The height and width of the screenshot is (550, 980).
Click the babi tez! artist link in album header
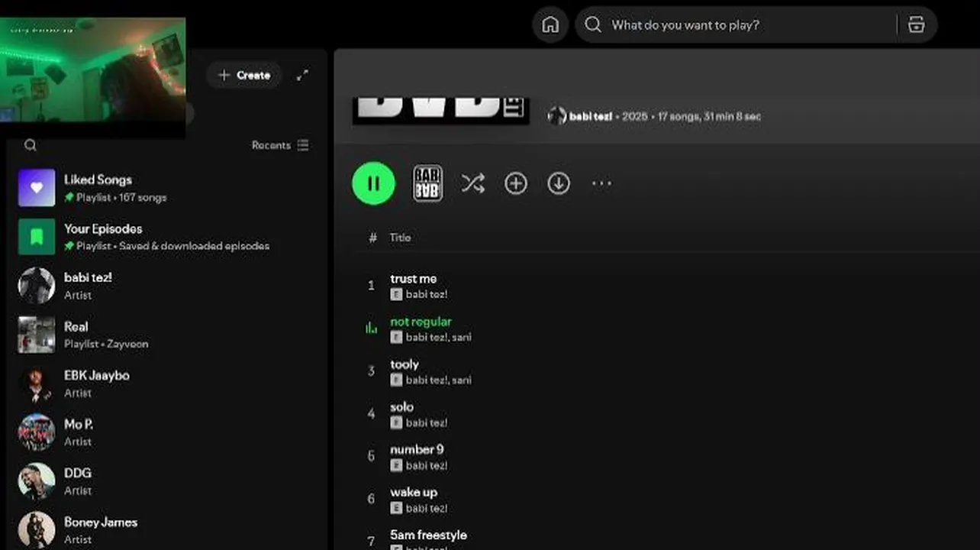[591, 116]
